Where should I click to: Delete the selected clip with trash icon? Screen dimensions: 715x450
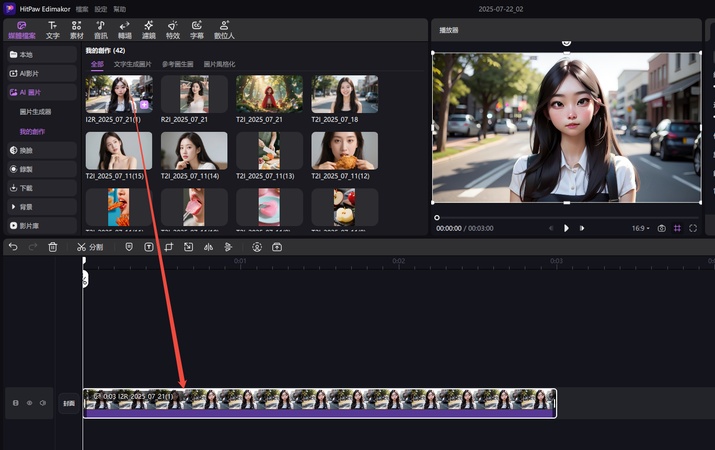53,247
